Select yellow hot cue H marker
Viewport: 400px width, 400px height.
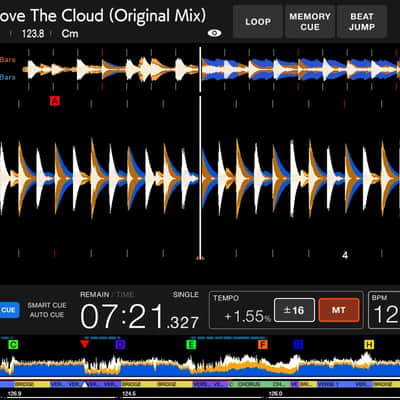point(369,344)
